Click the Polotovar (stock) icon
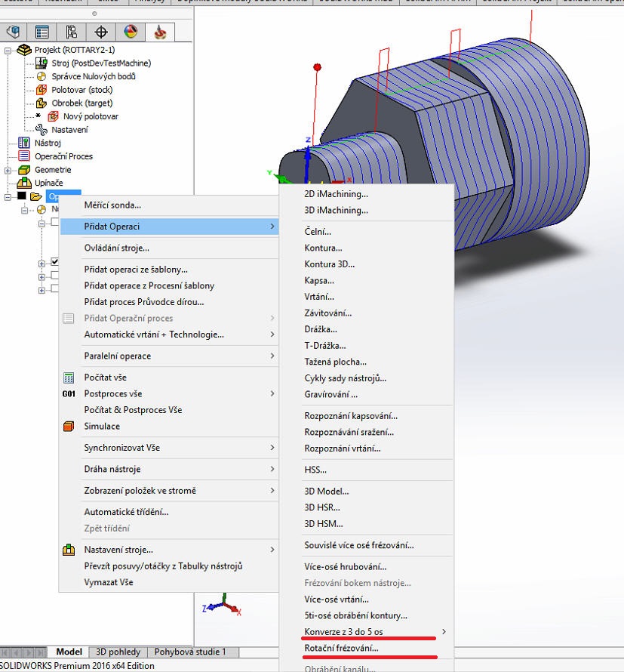The height and width of the screenshot is (672, 624). [41, 90]
